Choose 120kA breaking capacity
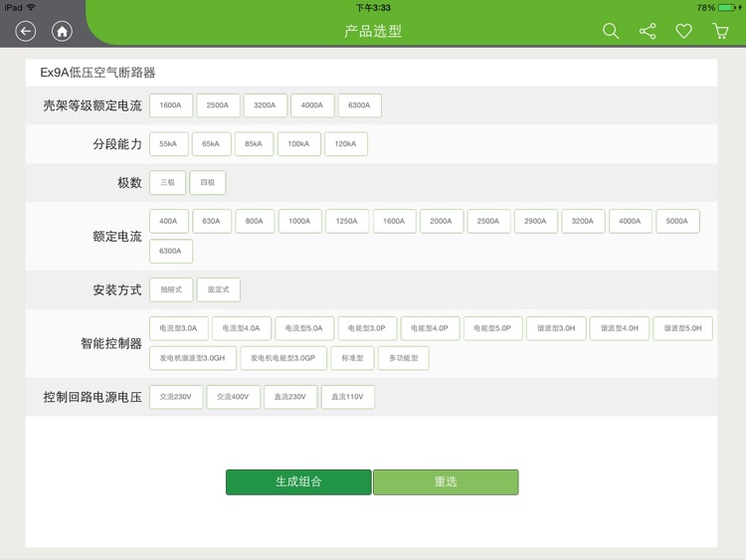The width and height of the screenshot is (746, 560). (x=346, y=143)
